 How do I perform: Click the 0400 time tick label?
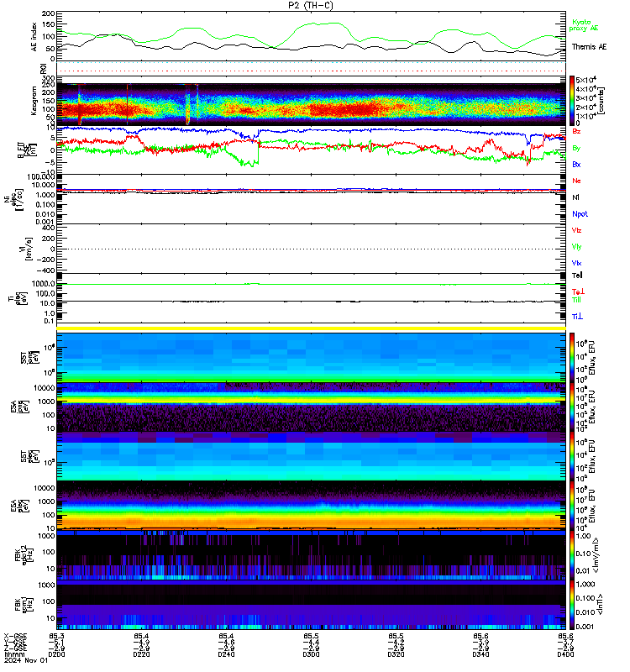[x=565, y=654]
